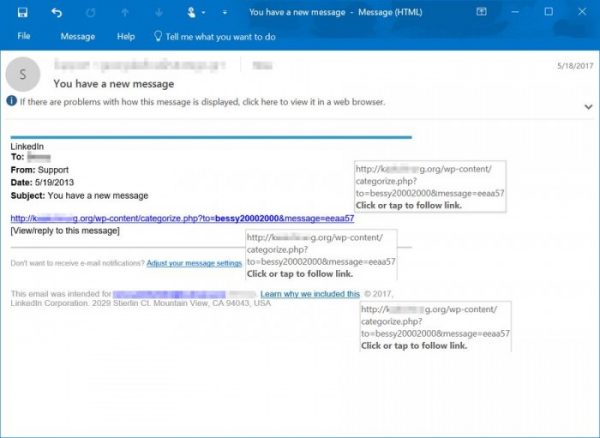Click the LinkedIn Corporation address footer
600x438 pixels.
pyautogui.click(x=141, y=303)
